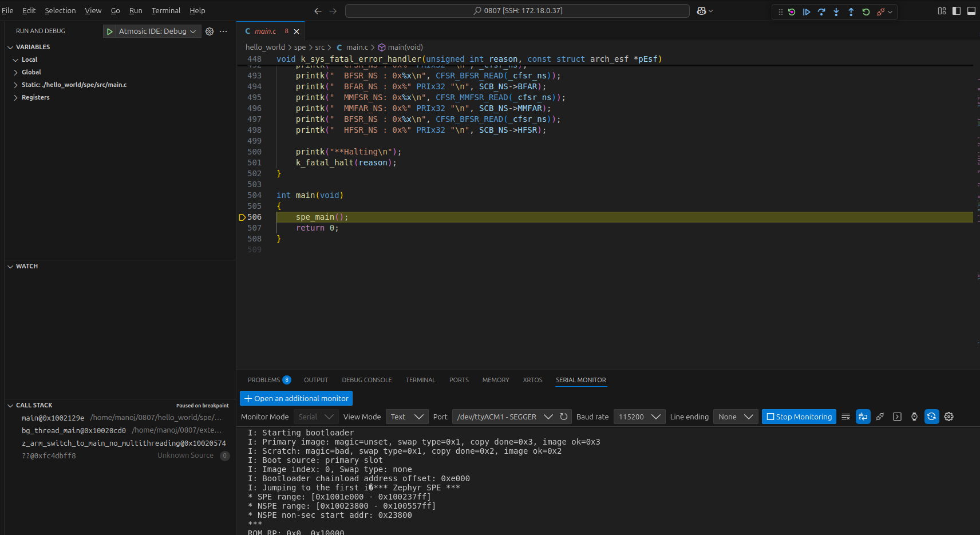Choose port /dev/ttyACM1 - SEGGER dropdown
Screen dimensions: 980x535
(x=504, y=417)
